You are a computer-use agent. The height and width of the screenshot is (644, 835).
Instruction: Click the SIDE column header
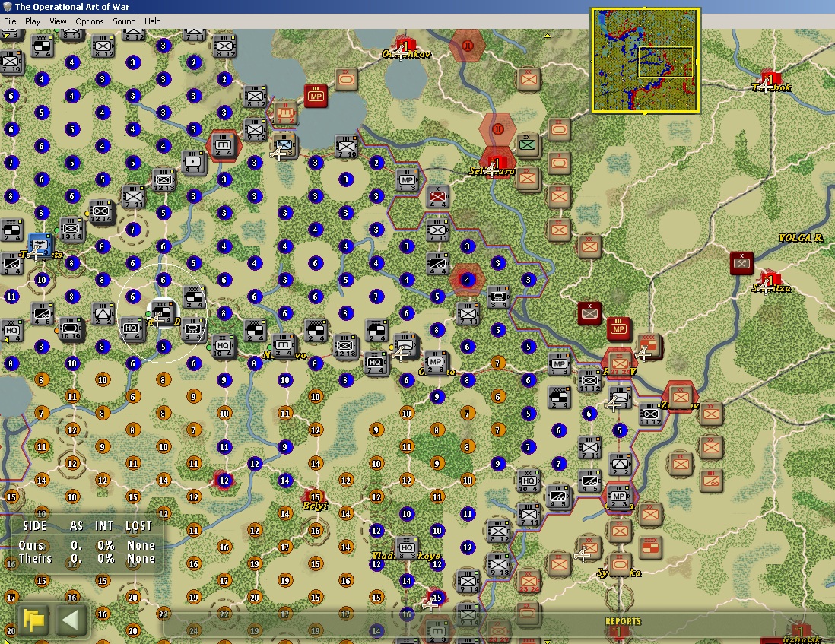pyautogui.click(x=35, y=526)
